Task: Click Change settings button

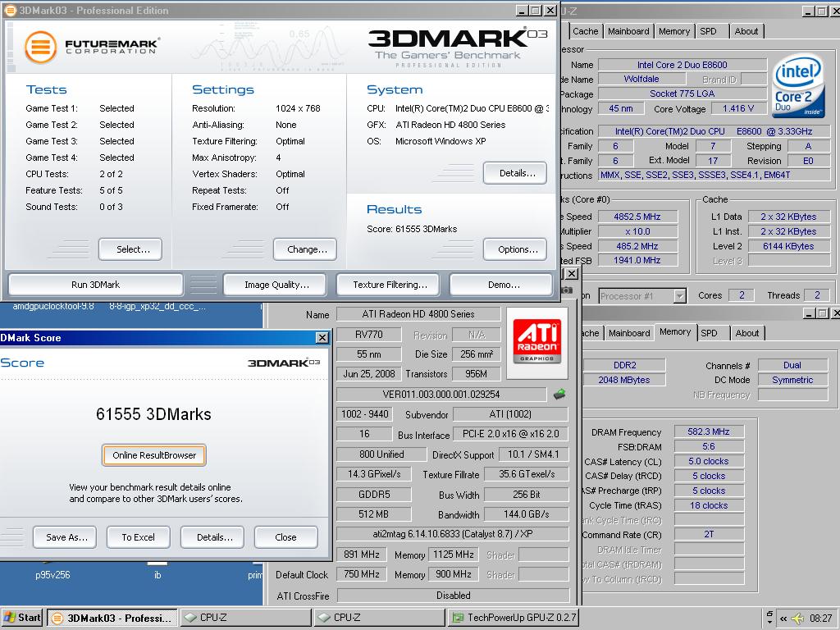Action: 305,249
